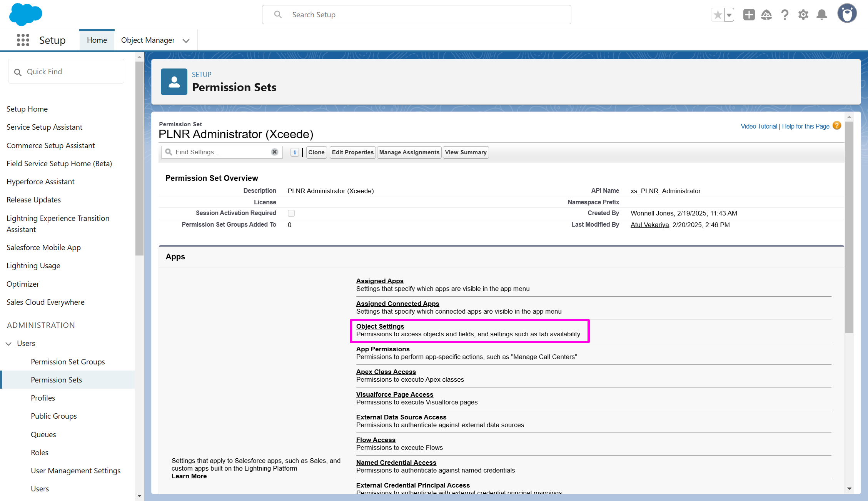
Task: Select Profiles in the sidebar
Action: (x=43, y=398)
